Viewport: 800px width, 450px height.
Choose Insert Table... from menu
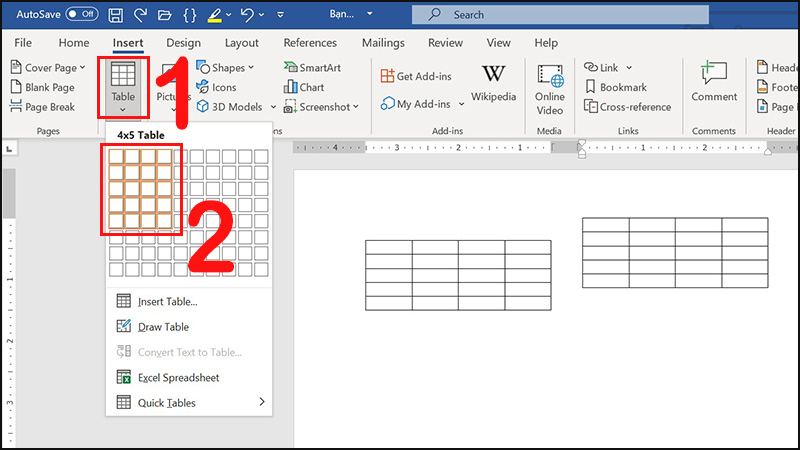(167, 301)
